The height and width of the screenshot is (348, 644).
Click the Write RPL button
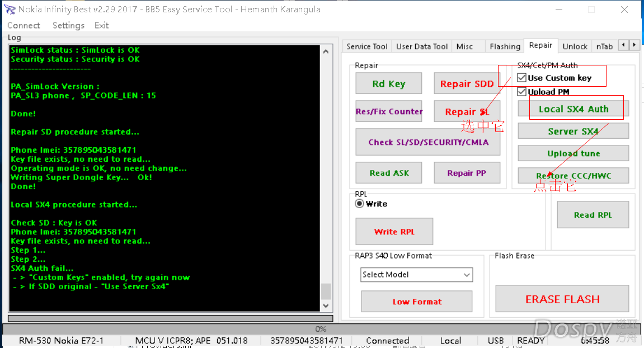(x=394, y=231)
